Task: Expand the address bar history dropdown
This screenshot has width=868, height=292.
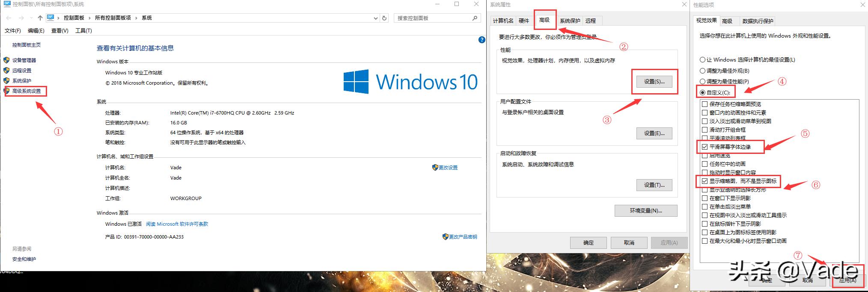Action: (375, 18)
